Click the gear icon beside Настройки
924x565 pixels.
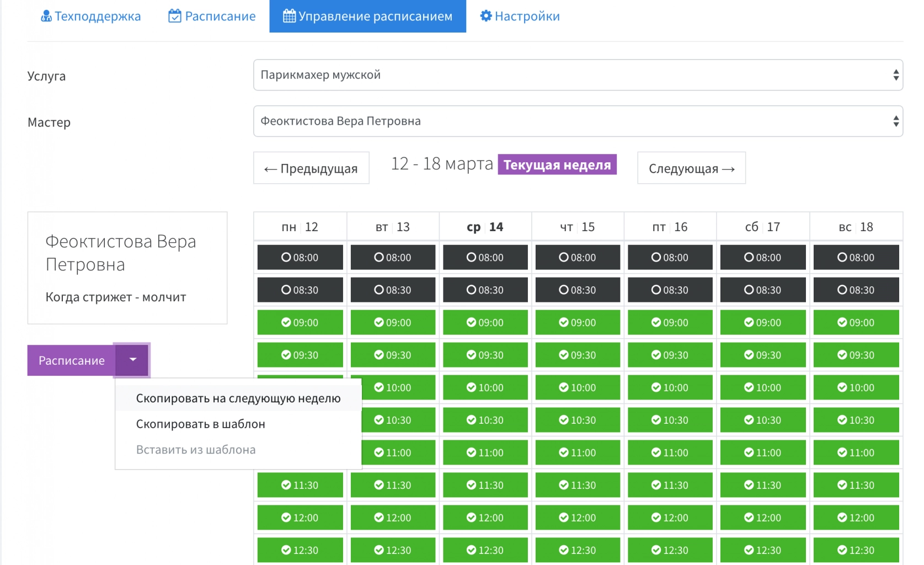click(x=485, y=16)
